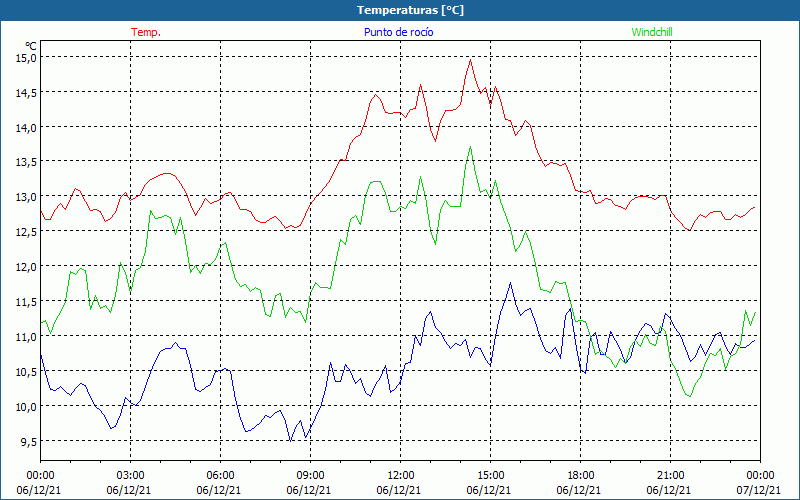
Task: Click the 11,0 y-axis value
Action: [26, 337]
